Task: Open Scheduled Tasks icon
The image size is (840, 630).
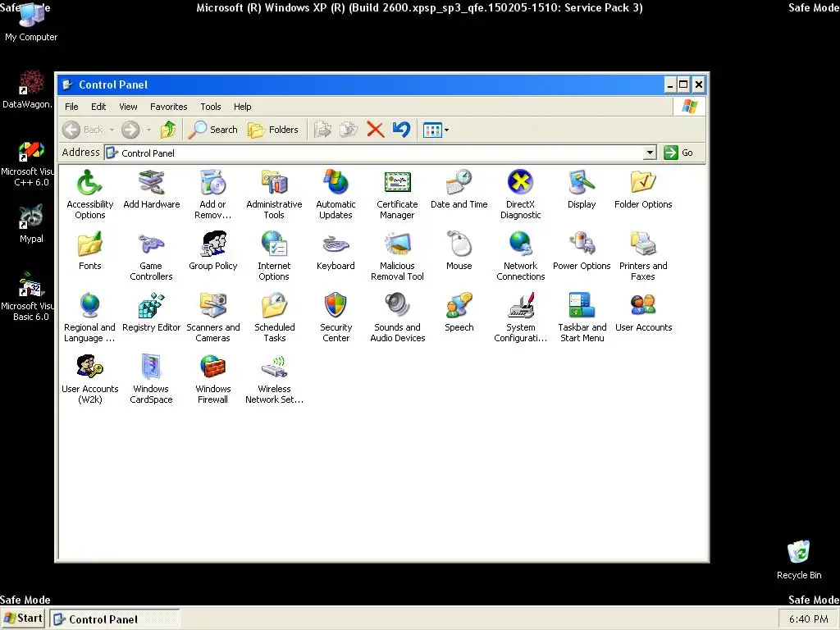Action: click(x=274, y=307)
